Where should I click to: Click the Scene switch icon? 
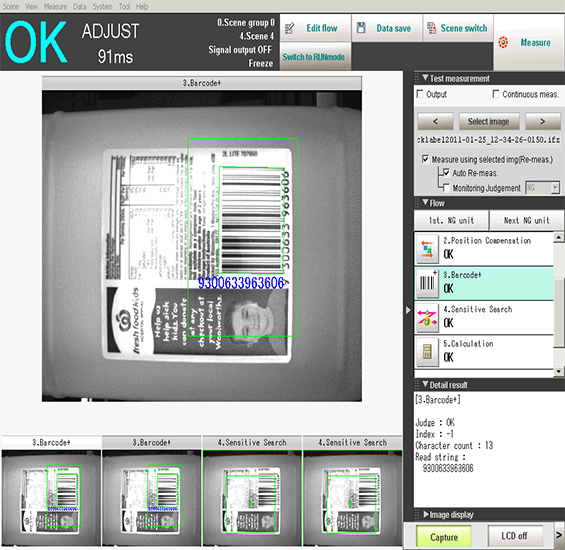coord(431,28)
